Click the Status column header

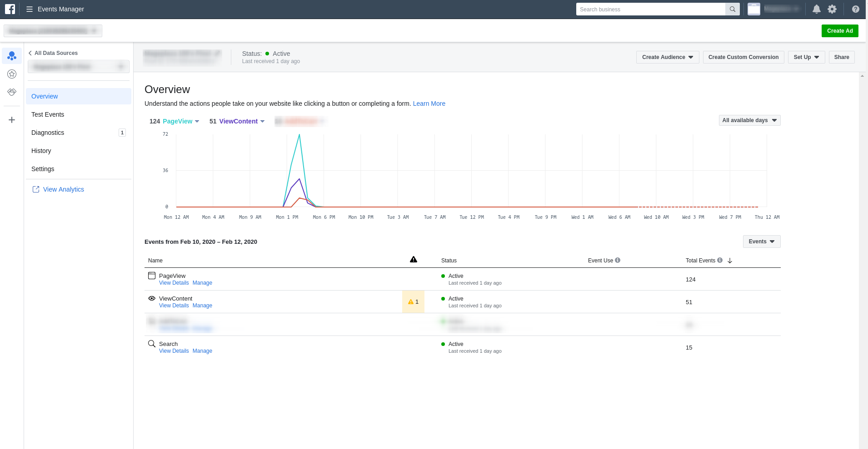pyautogui.click(x=449, y=261)
